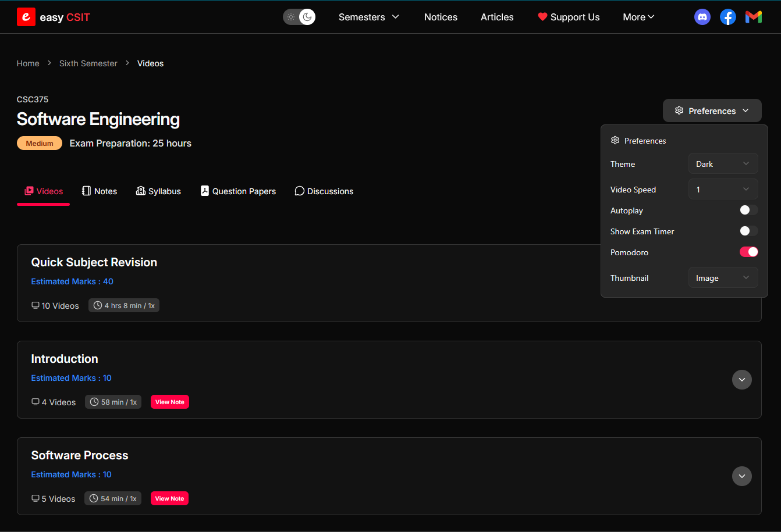
Task: Toggle the light/dark theme switch in navbar
Action: click(299, 17)
